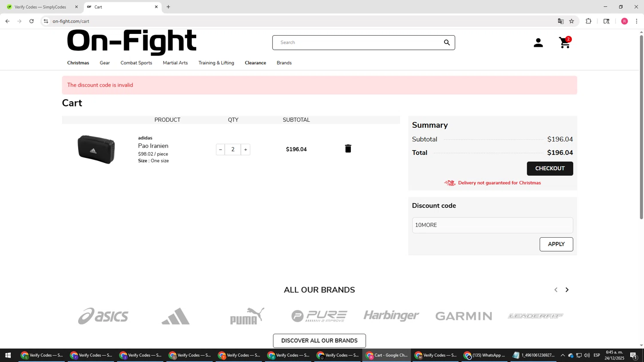The height and width of the screenshot is (362, 644).
Task: Switch to the Verify Codes — SimplyCodes tab
Action: click(x=40, y=7)
